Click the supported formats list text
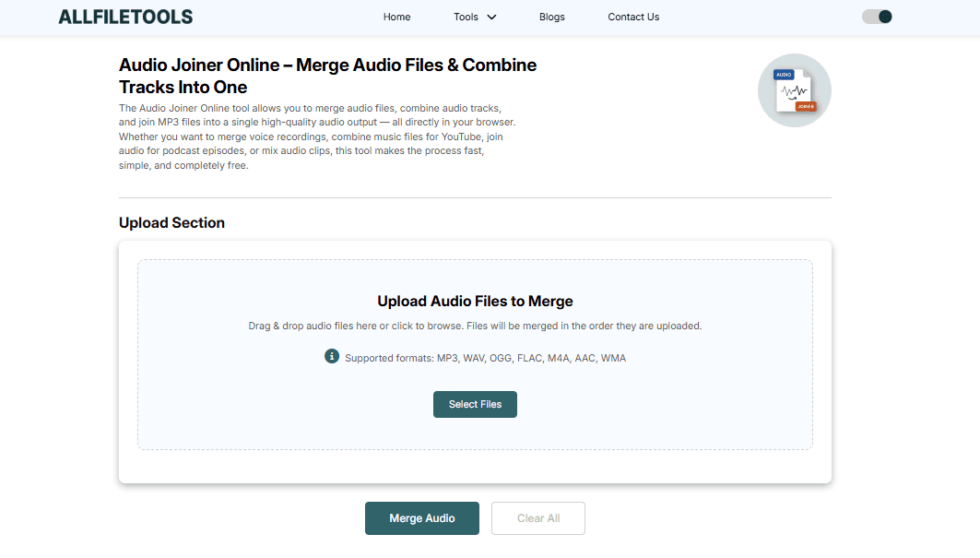The width and height of the screenshot is (980, 558). (485, 358)
